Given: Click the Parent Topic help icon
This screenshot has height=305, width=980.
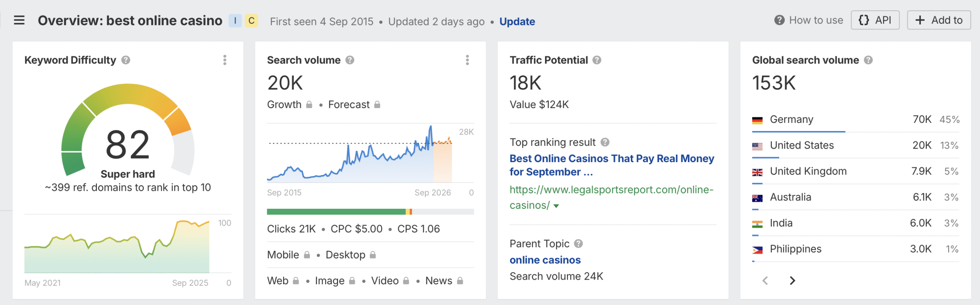Looking at the screenshot, I should coord(578,244).
